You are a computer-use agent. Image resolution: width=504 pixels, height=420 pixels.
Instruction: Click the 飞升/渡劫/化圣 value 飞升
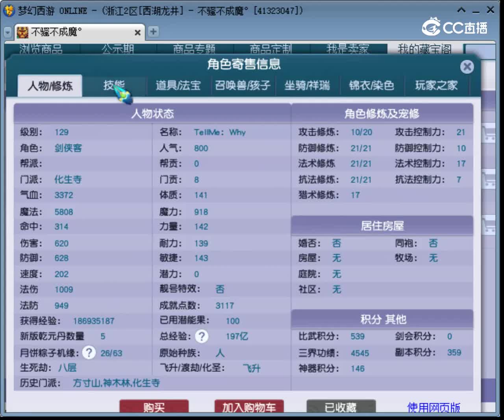[252, 368]
